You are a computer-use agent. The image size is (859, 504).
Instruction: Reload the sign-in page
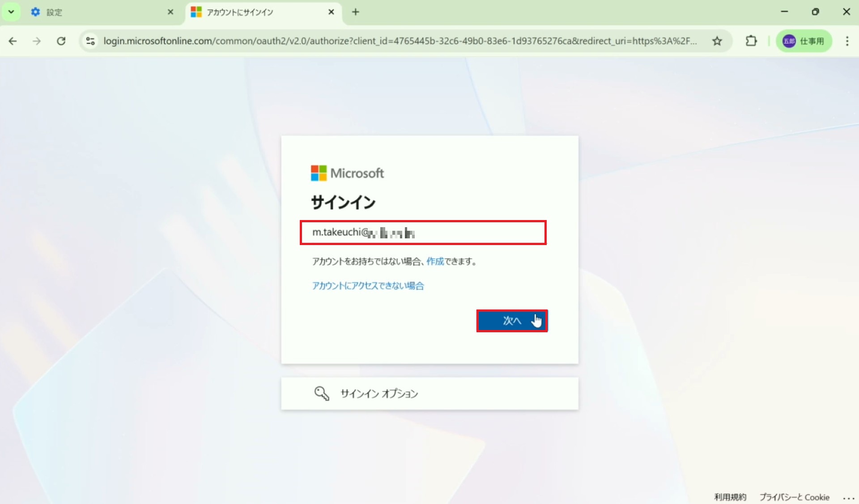(61, 41)
